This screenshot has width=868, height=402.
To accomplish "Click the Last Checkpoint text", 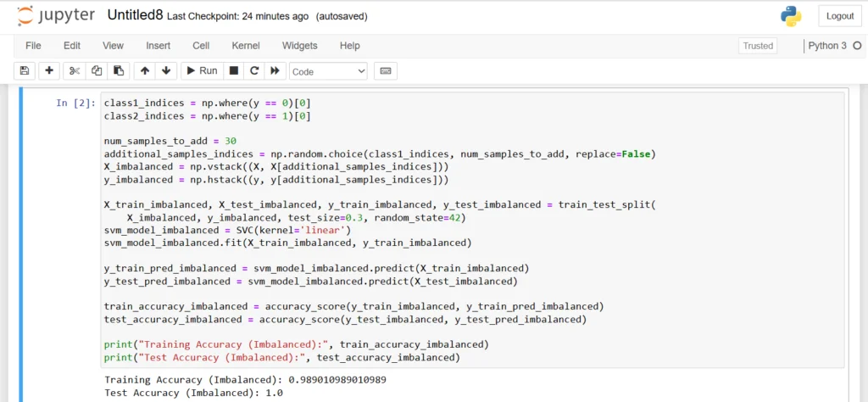I will (237, 17).
